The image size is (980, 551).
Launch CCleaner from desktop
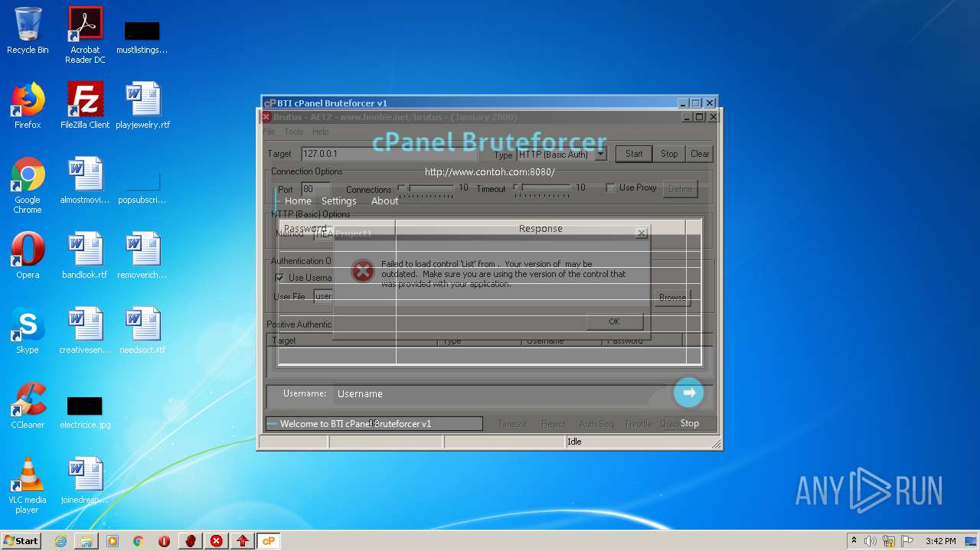pos(28,406)
